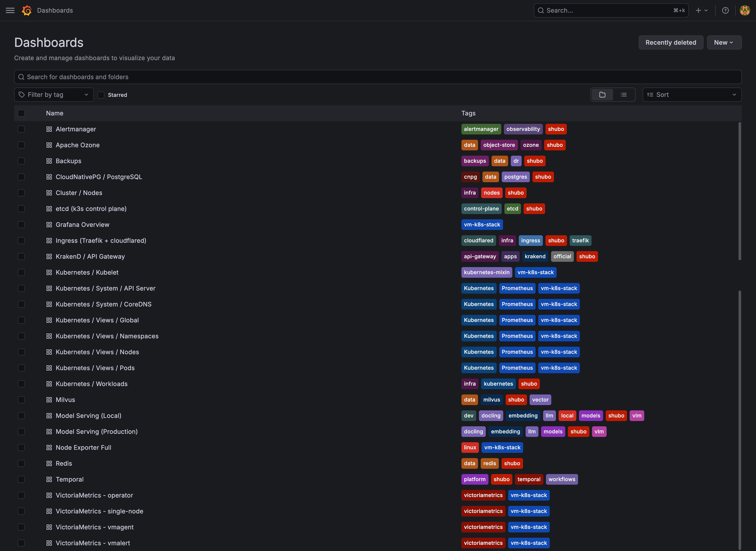
Task: Click the dashboard icon beside KrakenD / API Gateway
Action: click(49, 256)
